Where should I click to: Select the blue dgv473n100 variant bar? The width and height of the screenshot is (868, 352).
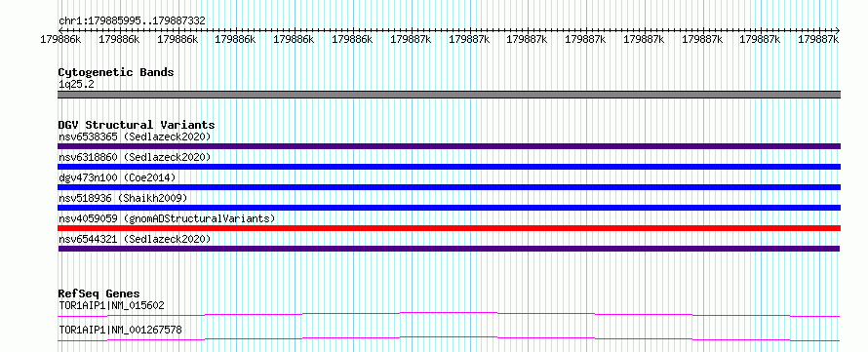[449, 187]
